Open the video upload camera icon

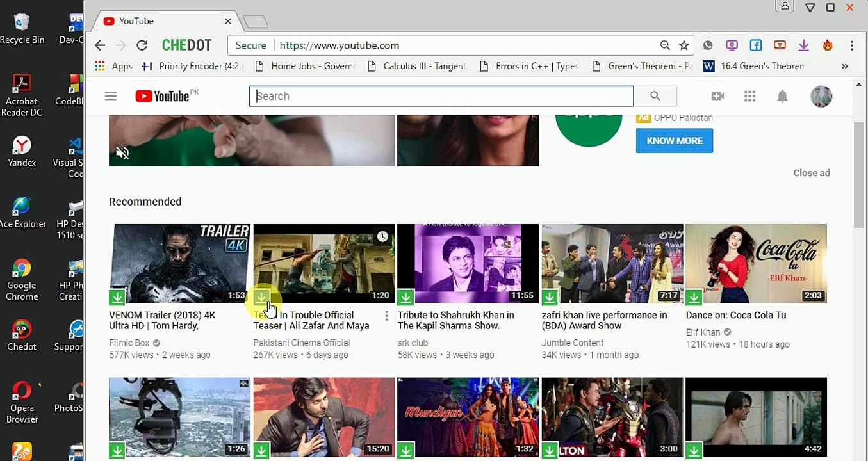point(717,96)
